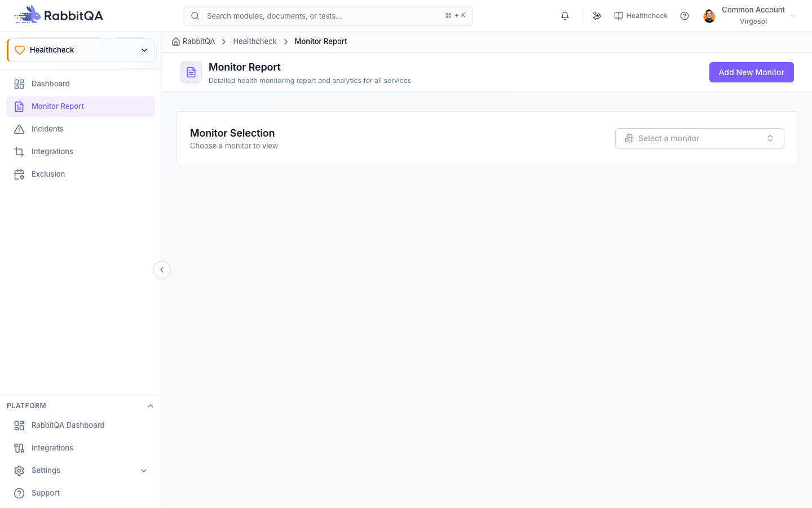Click the Monitor Report breadcrumb text
812x508 pixels.
(x=321, y=41)
